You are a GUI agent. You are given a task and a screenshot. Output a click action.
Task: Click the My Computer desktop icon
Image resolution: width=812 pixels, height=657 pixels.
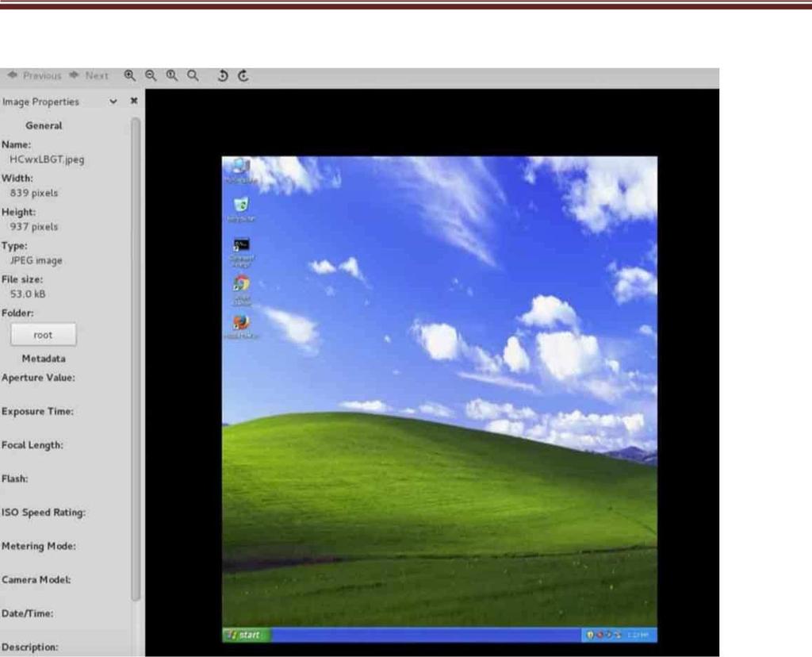pyautogui.click(x=241, y=171)
